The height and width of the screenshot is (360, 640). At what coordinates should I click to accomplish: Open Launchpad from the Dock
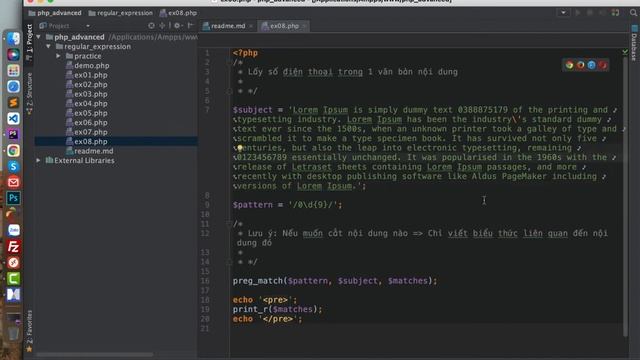click(x=13, y=71)
